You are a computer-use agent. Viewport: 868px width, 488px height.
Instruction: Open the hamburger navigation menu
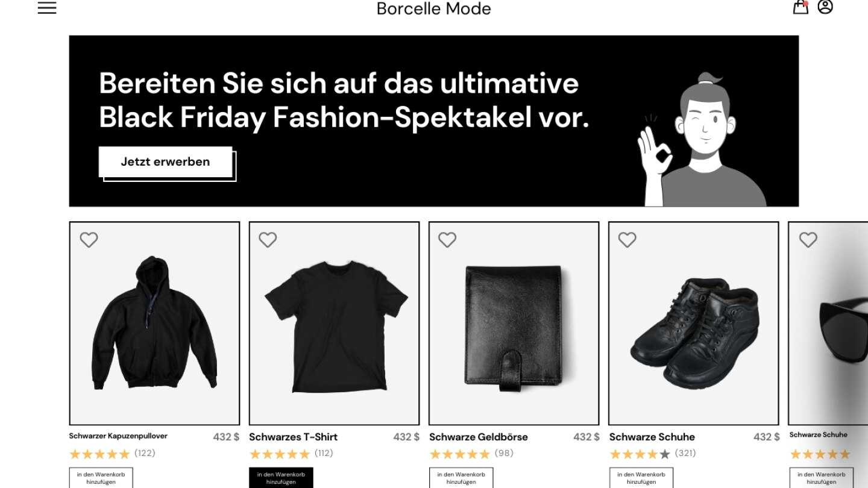pos(47,7)
